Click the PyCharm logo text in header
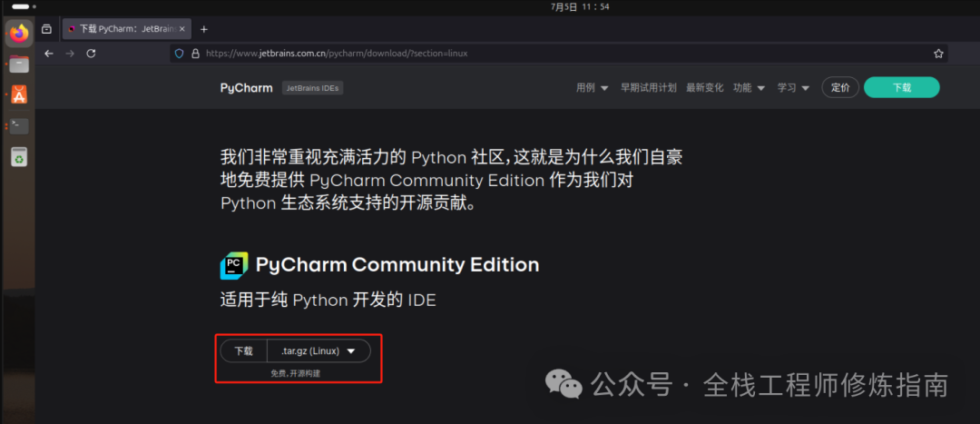 (x=246, y=88)
